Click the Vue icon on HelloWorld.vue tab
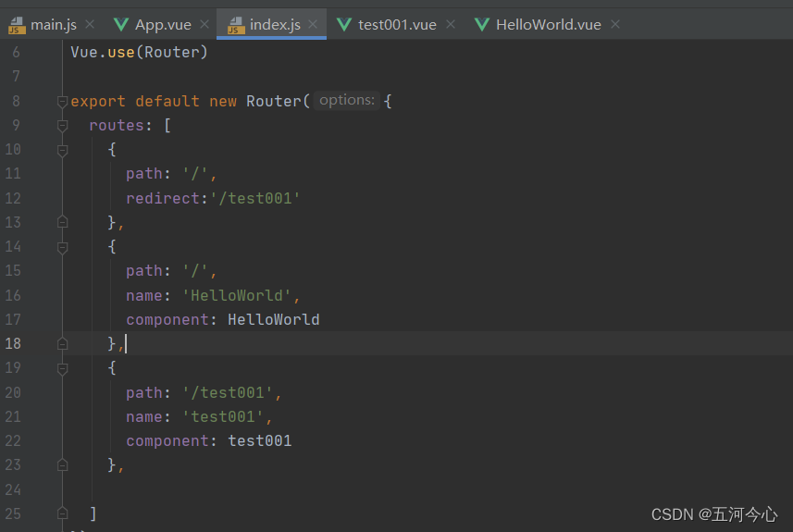This screenshot has height=532, width=793. [x=482, y=24]
